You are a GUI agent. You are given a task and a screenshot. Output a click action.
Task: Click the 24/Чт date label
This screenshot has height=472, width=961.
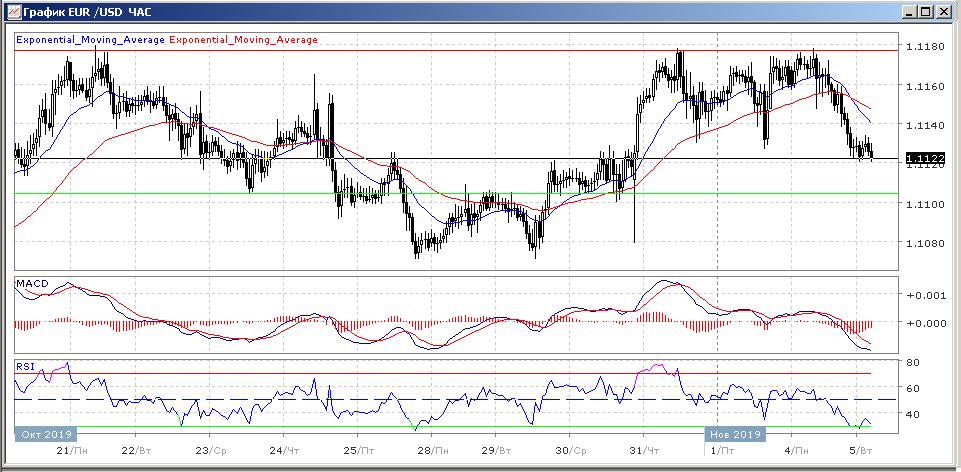pyautogui.click(x=286, y=451)
